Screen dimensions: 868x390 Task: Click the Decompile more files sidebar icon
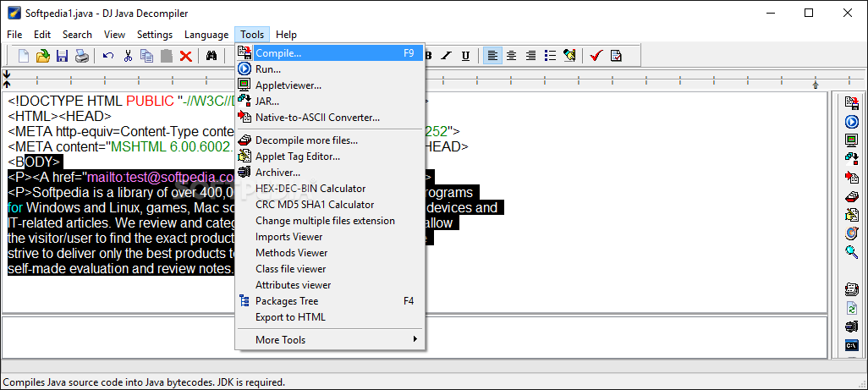[851, 196]
